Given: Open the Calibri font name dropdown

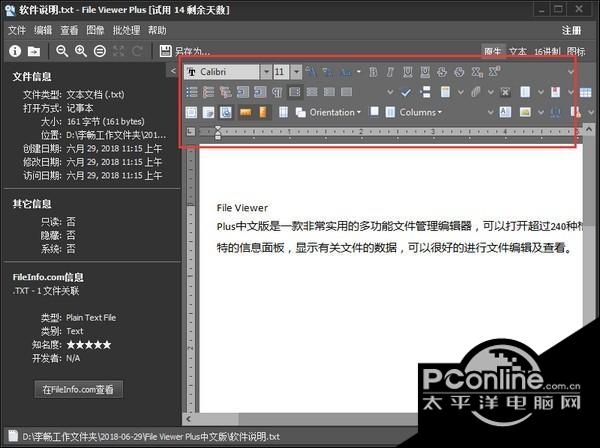Looking at the screenshot, I should tap(266, 72).
